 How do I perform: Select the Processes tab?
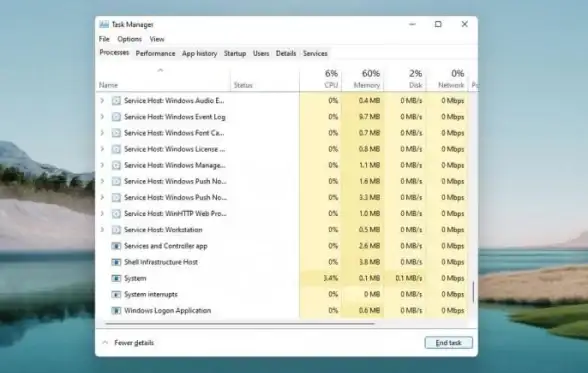(x=114, y=52)
